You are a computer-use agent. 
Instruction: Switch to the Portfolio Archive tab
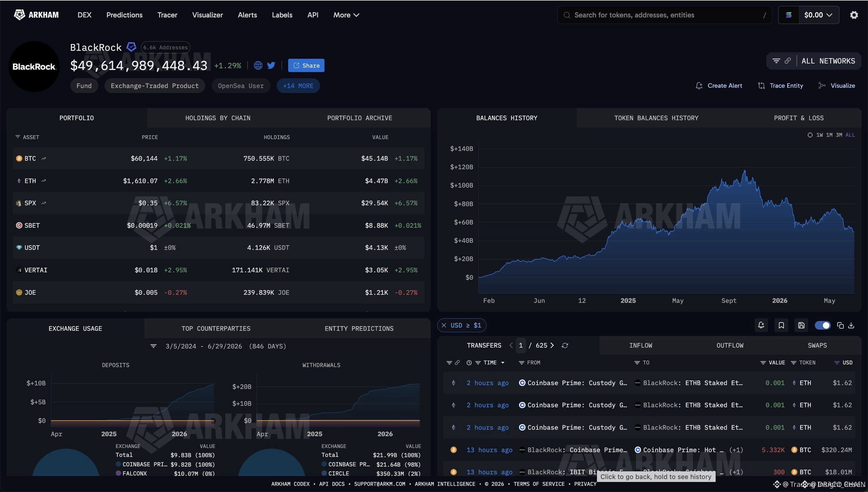(x=360, y=118)
